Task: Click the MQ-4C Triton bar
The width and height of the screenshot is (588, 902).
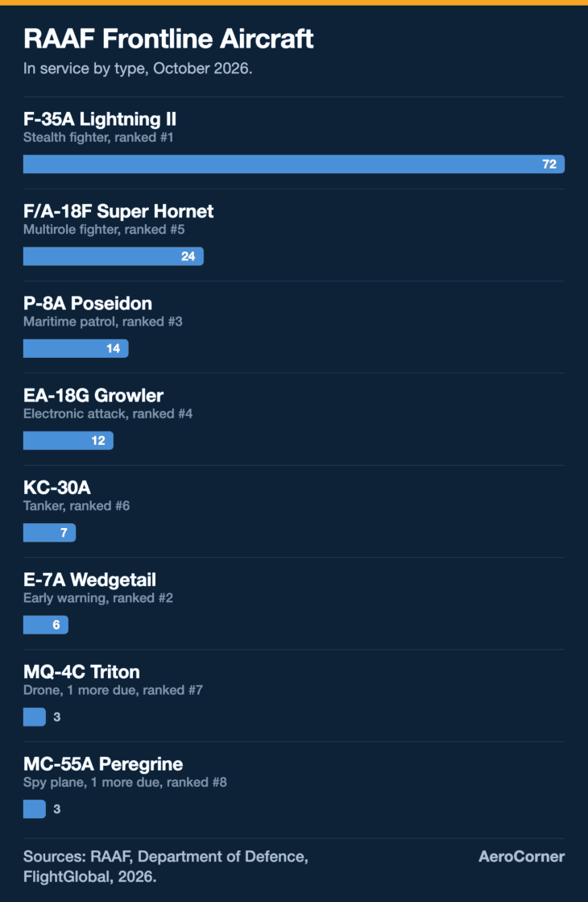Action: click(x=35, y=716)
